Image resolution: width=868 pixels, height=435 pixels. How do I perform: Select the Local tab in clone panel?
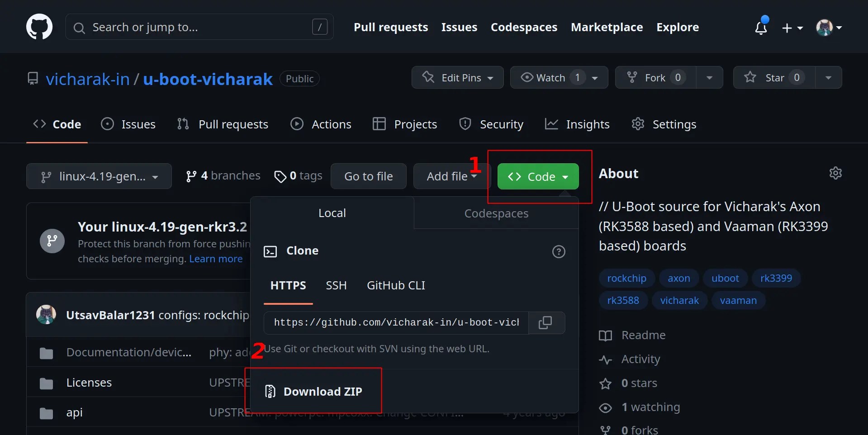click(x=332, y=213)
